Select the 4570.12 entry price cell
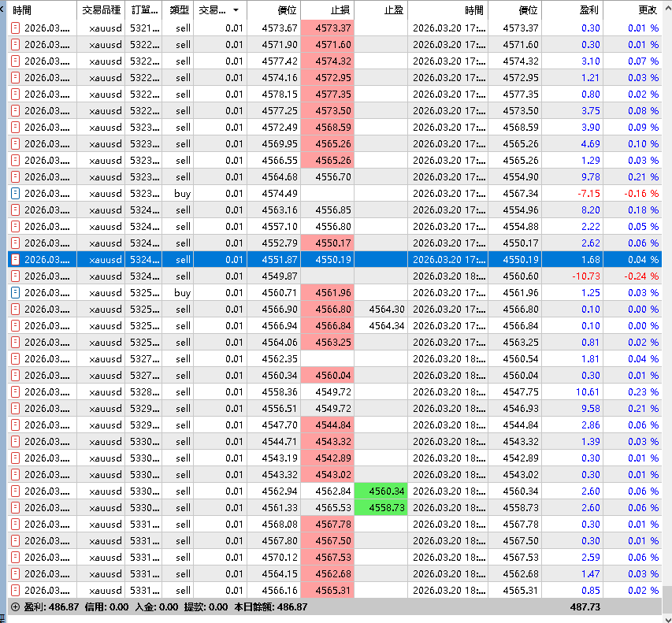The image size is (672, 623). (274, 558)
